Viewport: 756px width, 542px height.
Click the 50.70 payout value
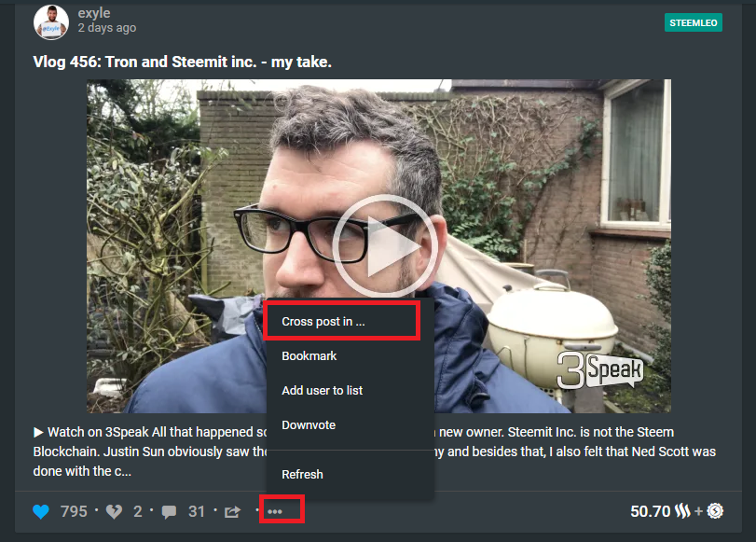point(651,511)
